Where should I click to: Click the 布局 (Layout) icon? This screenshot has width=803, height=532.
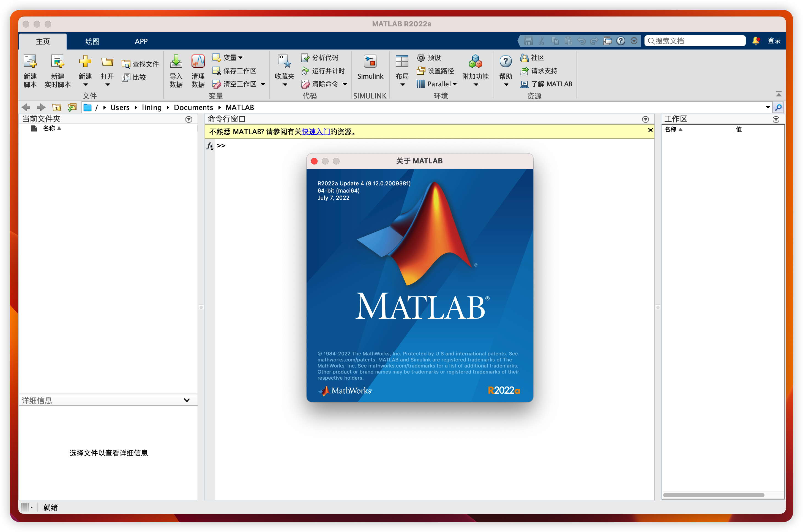pyautogui.click(x=402, y=62)
